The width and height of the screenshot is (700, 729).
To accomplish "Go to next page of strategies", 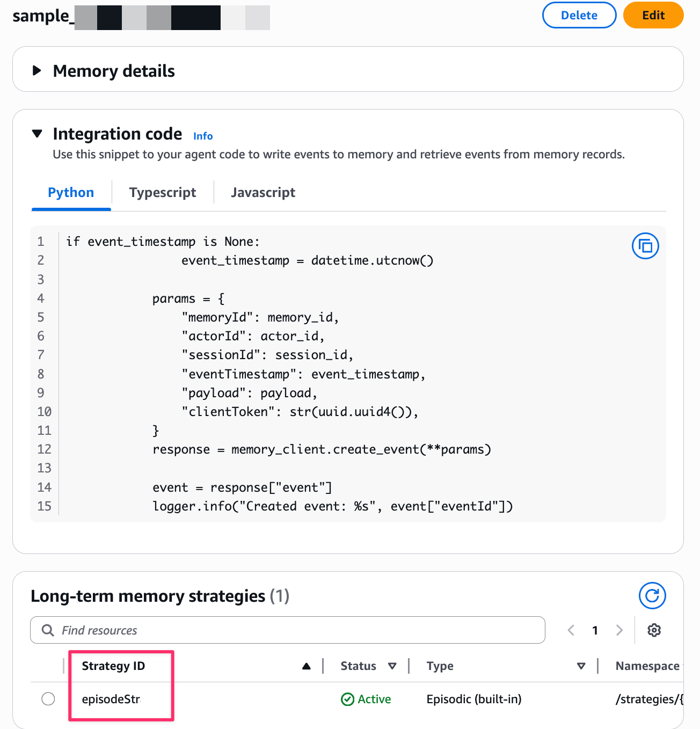I will pos(619,630).
